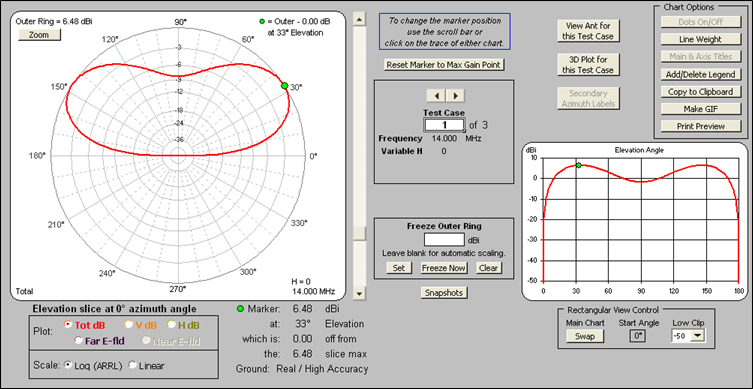Click scrollbar down arrow beside polar chart
This screenshot has height=389, width=753.
[x=358, y=293]
